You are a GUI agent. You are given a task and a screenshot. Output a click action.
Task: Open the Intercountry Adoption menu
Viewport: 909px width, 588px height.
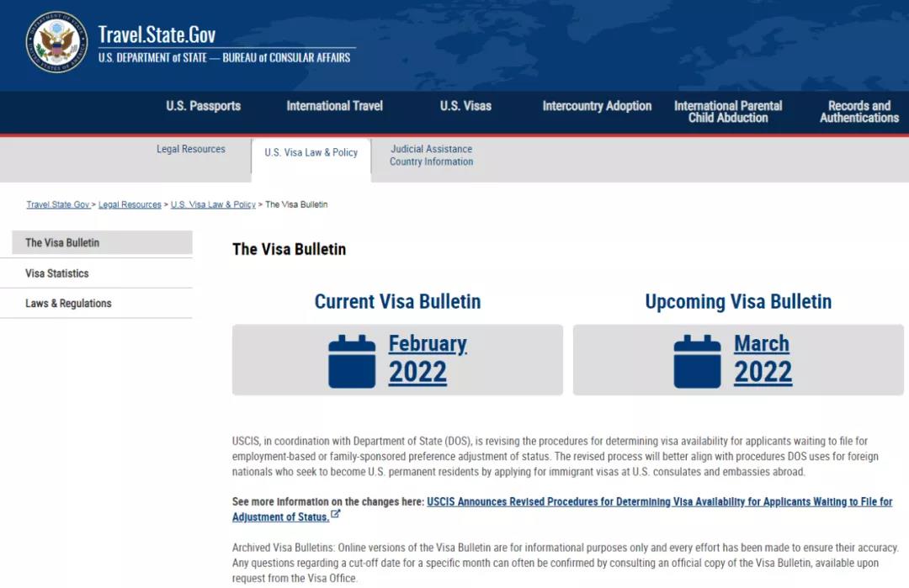[x=597, y=106]
